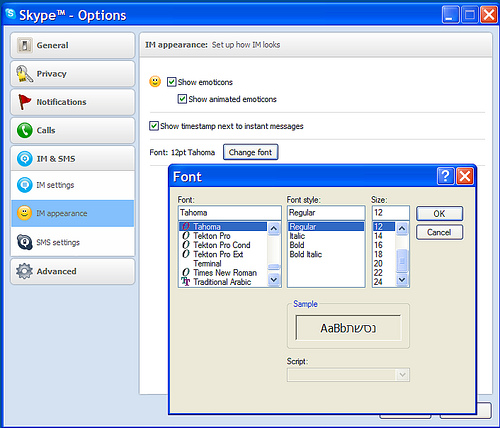500x428 pixels.
Task: Select size 24 in list
Action: pyautogui.click(x=384, y=282)
